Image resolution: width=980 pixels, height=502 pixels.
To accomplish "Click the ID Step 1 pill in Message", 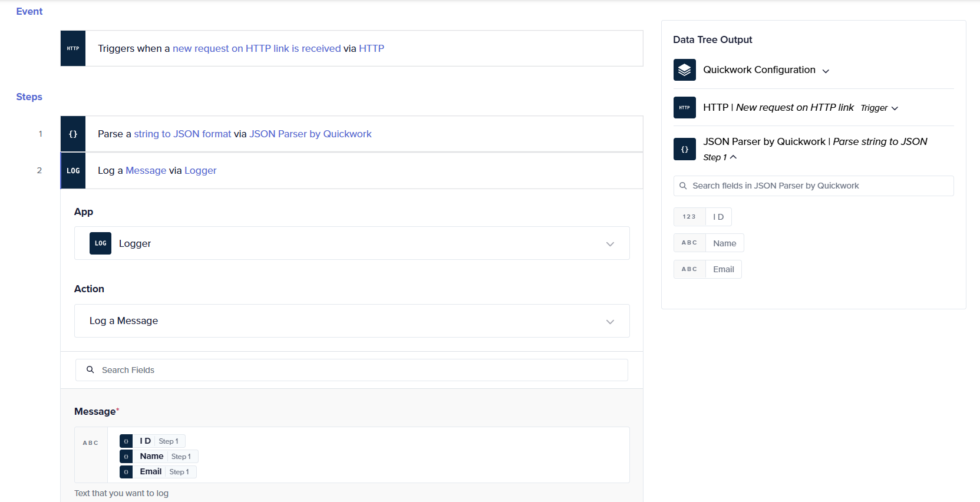I will [153, 441].
